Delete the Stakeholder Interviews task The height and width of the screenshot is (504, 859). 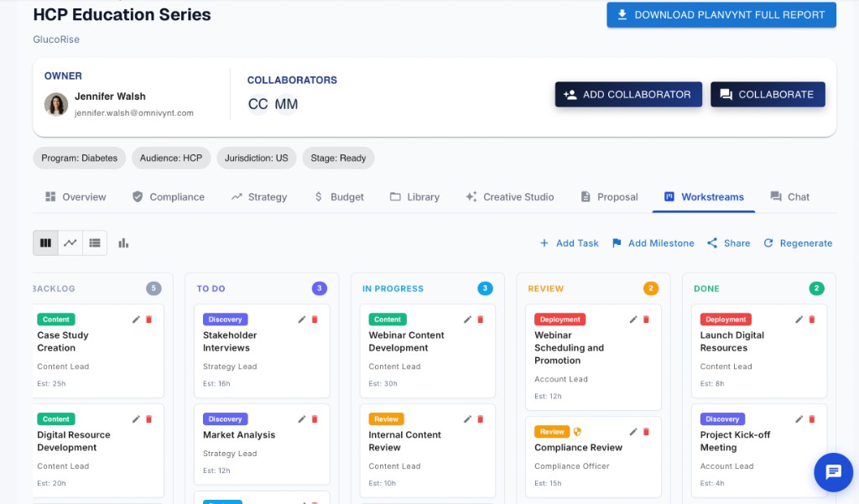(x=315, y=320)
